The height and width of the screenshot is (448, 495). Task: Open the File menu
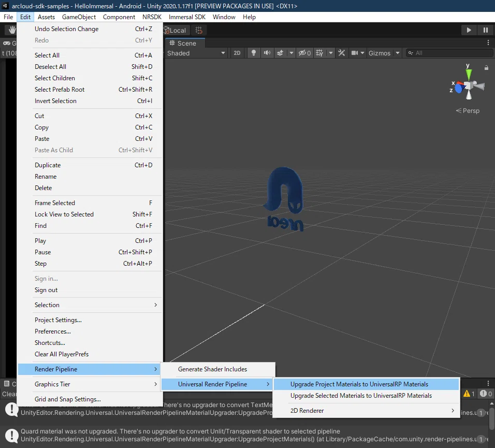click(8, 17)
